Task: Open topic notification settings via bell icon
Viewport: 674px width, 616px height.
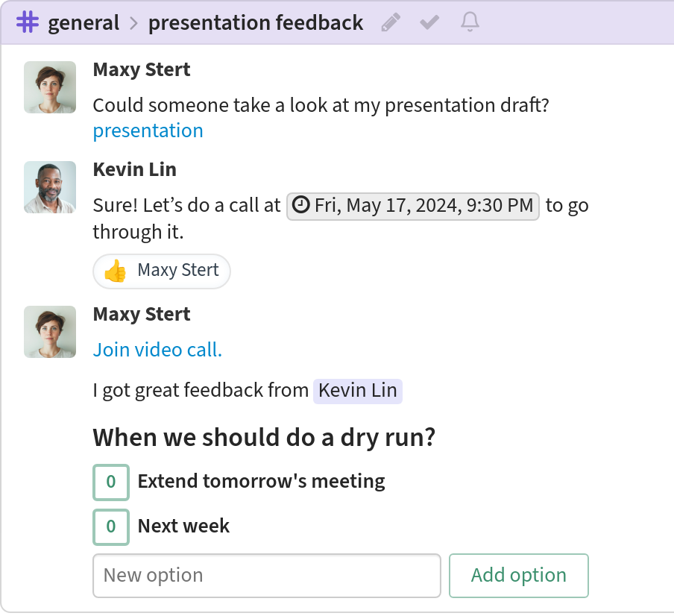Action: 470,22
